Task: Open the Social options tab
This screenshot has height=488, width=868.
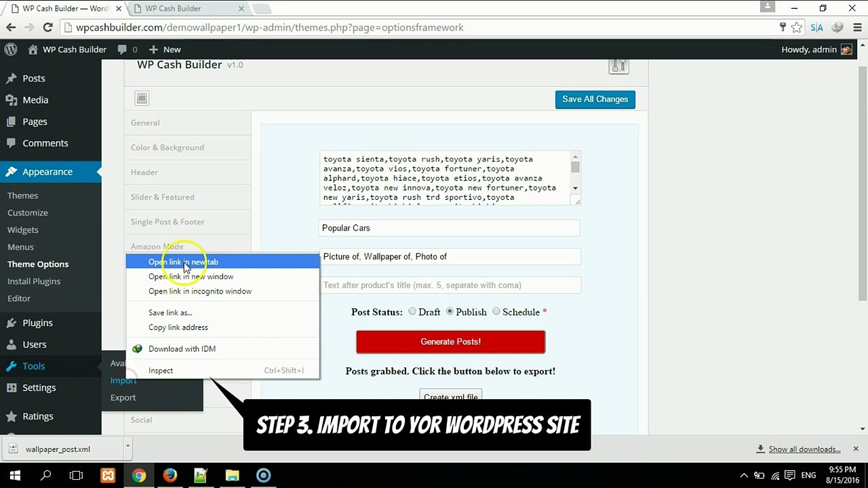Action: [188, 420]
